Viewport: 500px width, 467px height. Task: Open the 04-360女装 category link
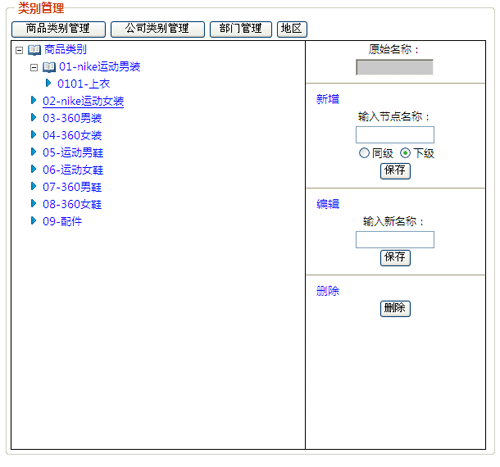pos(72,135)
